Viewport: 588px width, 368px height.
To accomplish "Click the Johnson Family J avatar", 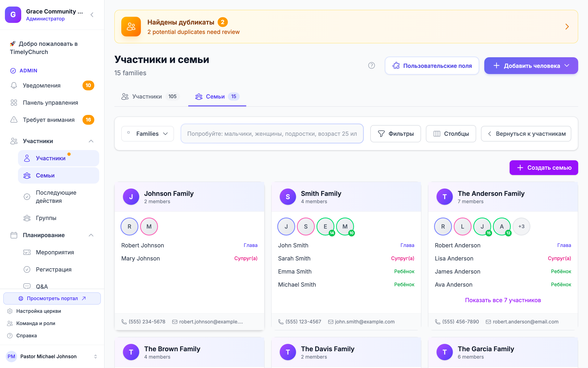I will [131, 197].
